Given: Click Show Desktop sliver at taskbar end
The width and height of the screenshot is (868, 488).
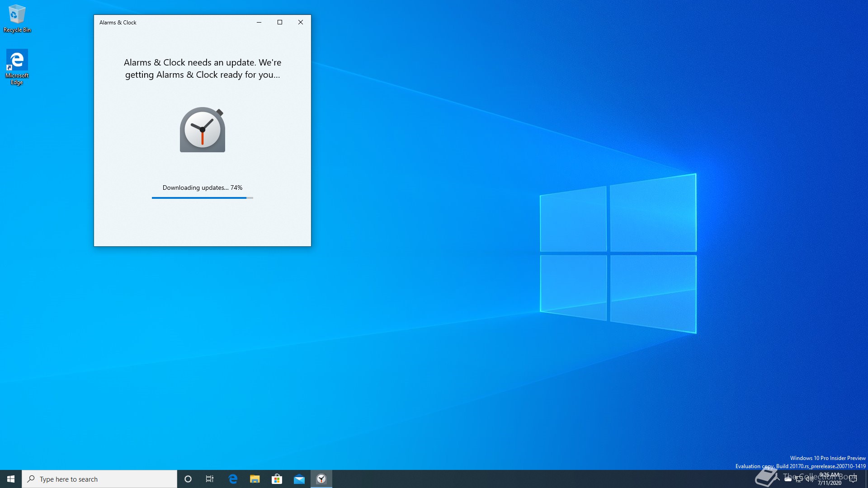Looking at the screenshot, I should click(x=866, y=479).
